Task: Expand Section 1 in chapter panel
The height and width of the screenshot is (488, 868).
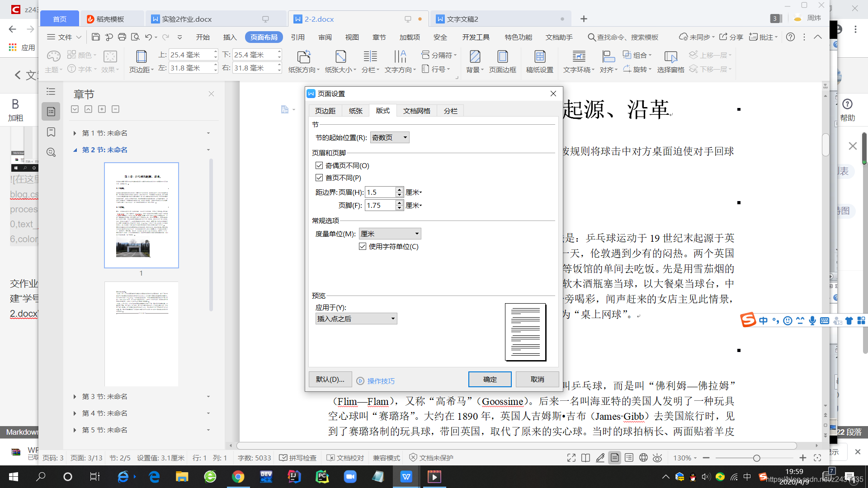Action: [75, 133]
